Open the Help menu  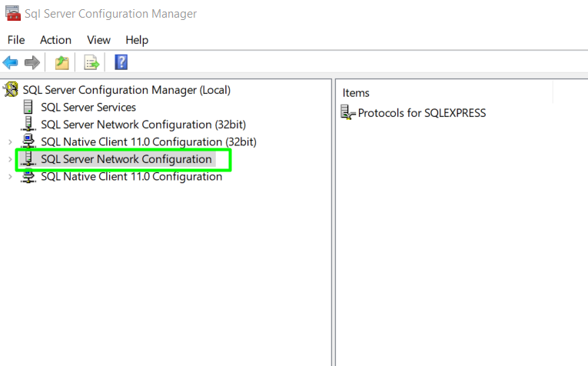pos(137,40)
